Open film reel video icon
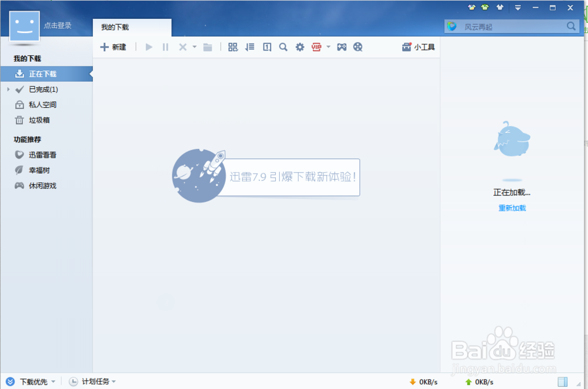The image size is (588, 389). pyautogui.click(x=358, y=47)
